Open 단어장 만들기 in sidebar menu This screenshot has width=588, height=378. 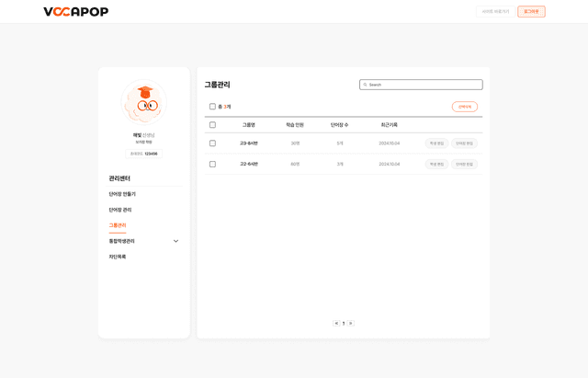pos(122,194)
